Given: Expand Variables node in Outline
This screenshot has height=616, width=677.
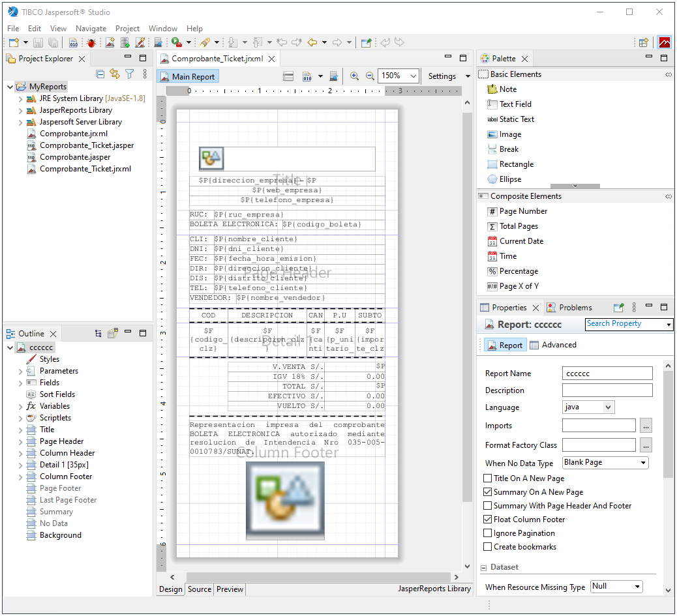Looking at the screenshot, I should pyautogui.click(x=20, y=407).
